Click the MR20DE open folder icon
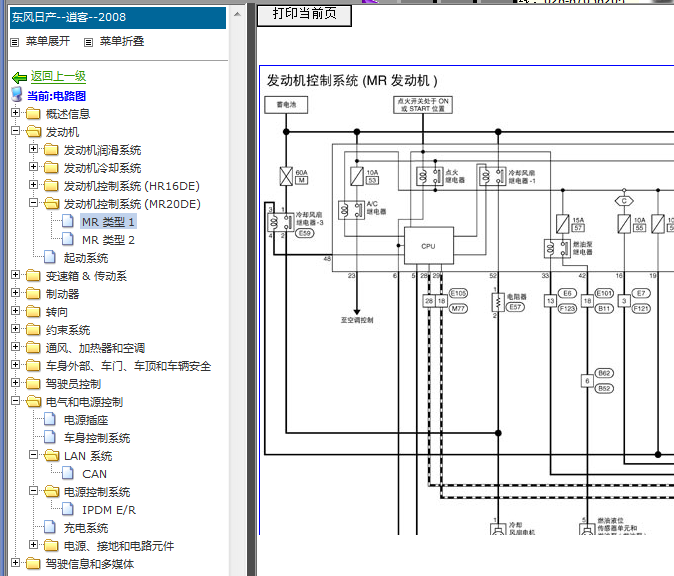Viewport: 674px width, 576px height. pos(51,204)
